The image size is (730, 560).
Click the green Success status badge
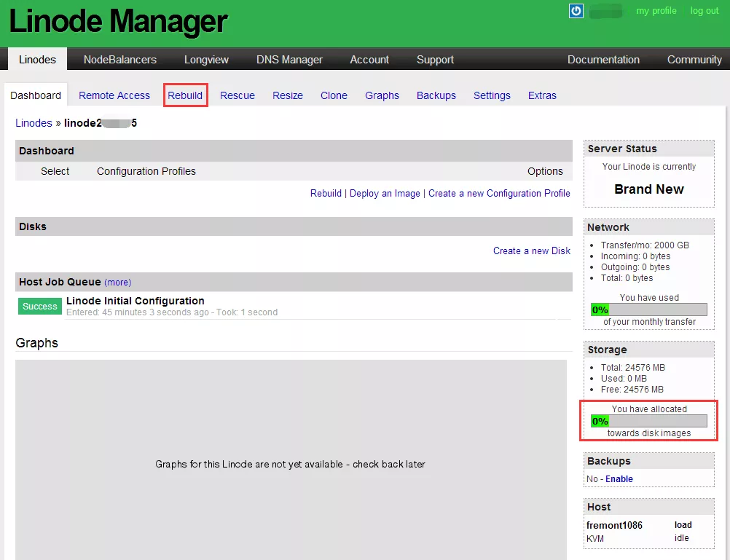[40, 307]
